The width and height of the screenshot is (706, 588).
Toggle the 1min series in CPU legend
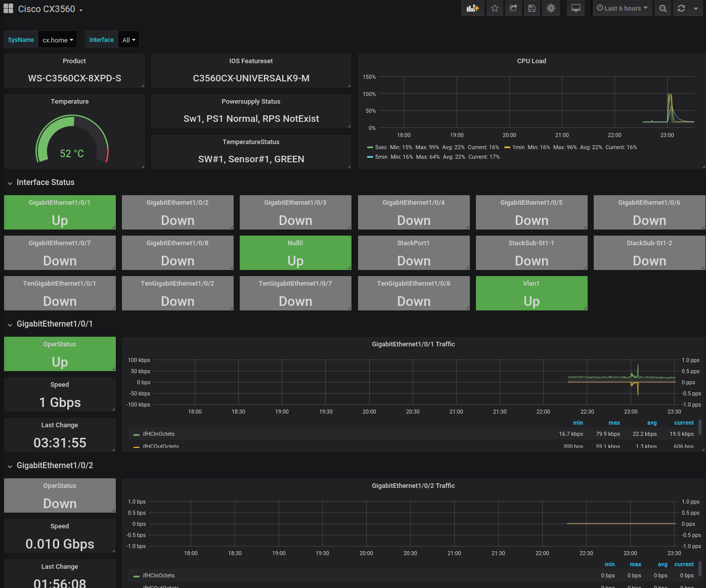point(518,147)
